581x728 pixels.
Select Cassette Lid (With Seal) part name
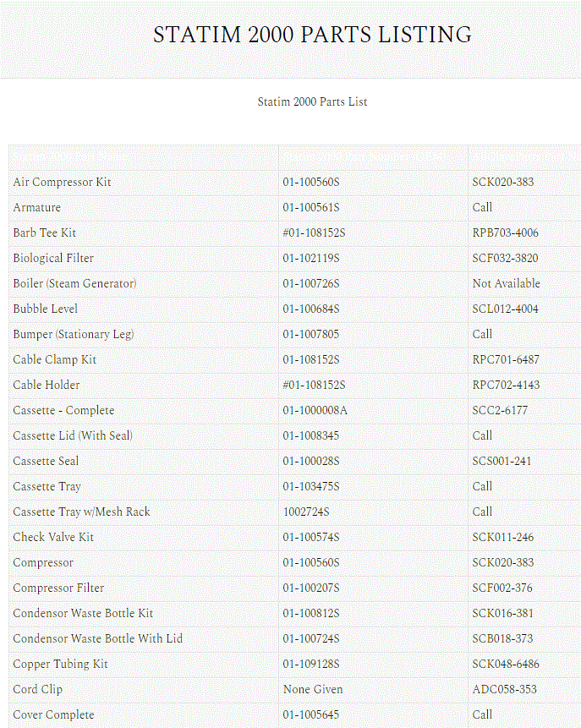click(x=73, y=436)
